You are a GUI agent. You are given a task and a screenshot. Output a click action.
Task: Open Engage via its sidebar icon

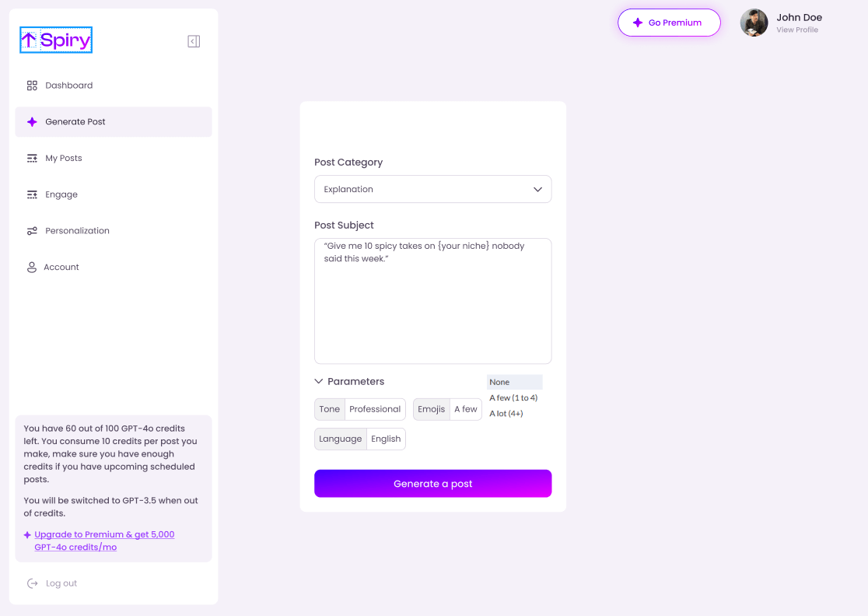[32, 194]
